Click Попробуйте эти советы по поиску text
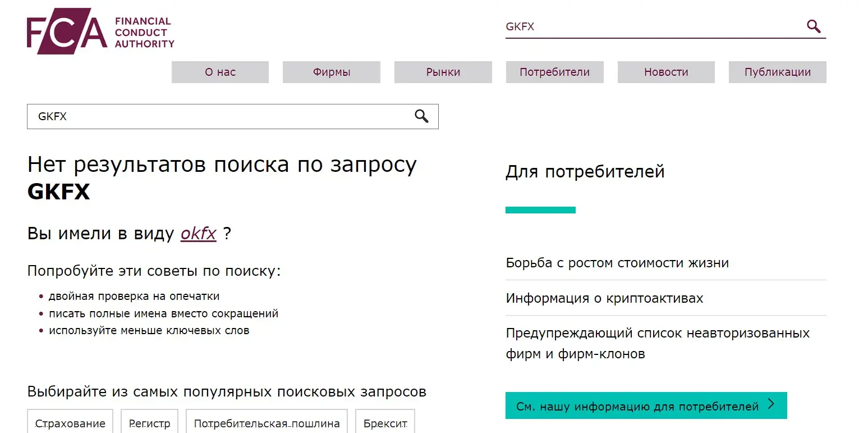The image size is (868, 433). point(154,271)
